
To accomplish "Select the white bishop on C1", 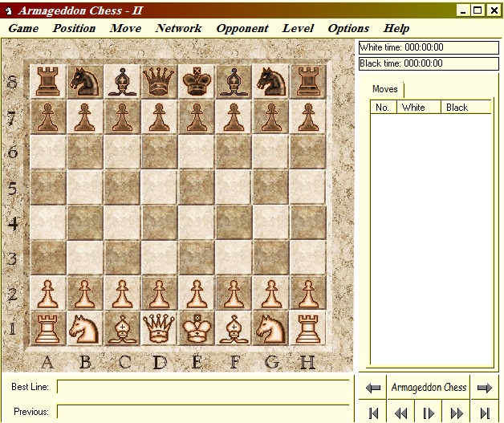I will (122, 328).
